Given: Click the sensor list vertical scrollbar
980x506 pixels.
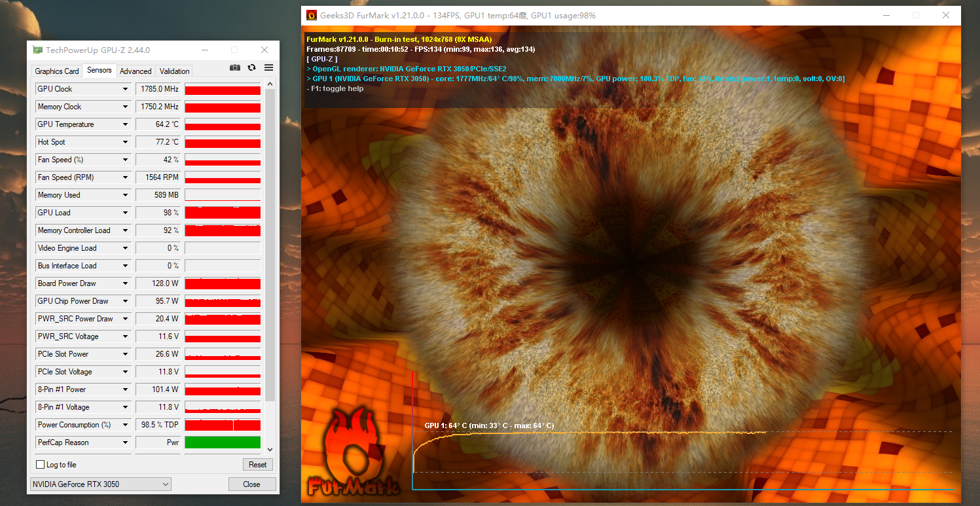Looking at the screenshot, I should pos(270,262).
